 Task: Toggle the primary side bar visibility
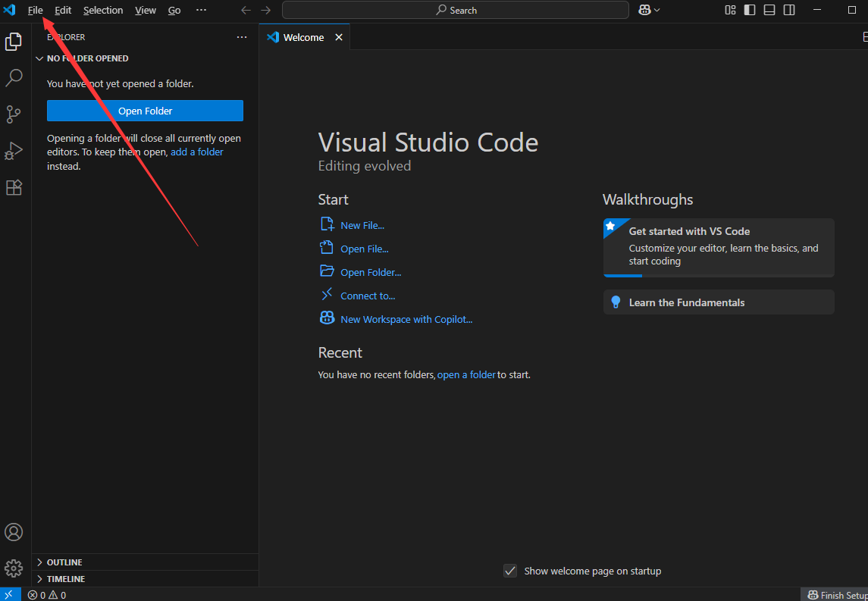750,10
